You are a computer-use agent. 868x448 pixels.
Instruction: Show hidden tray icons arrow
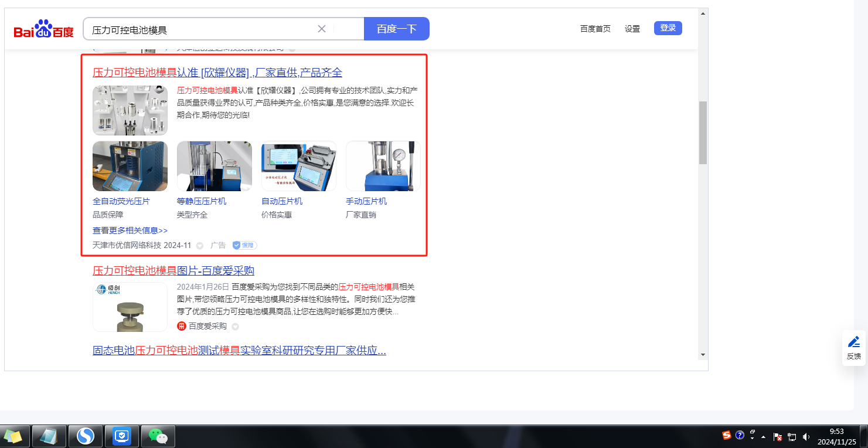763,437
